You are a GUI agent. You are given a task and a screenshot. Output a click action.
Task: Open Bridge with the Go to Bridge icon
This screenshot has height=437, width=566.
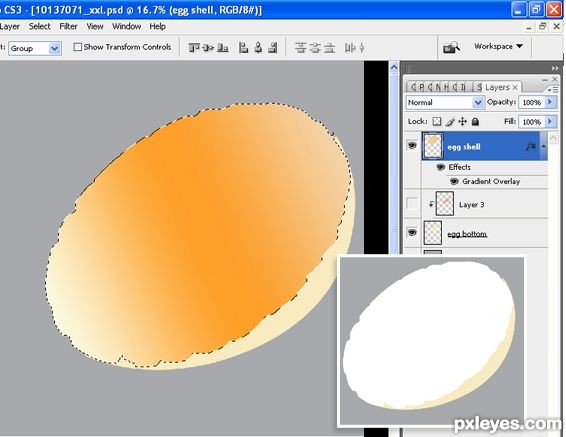coord(451,47)
